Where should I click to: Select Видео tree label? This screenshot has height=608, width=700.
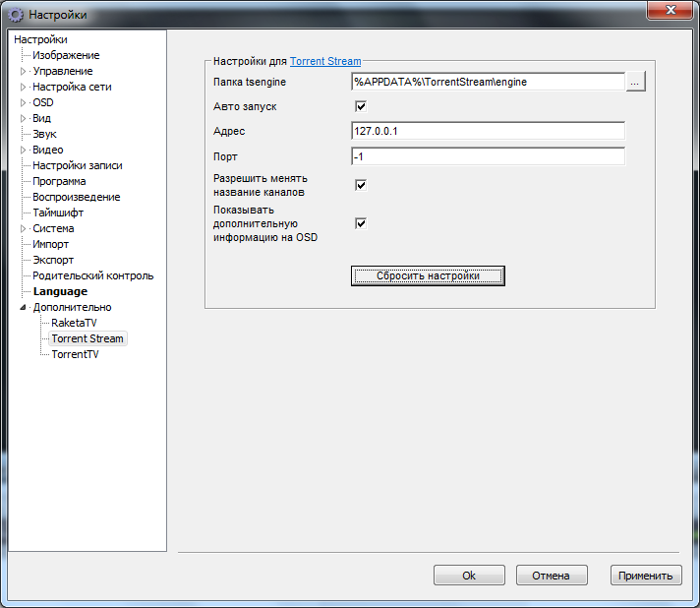[48, 151]
